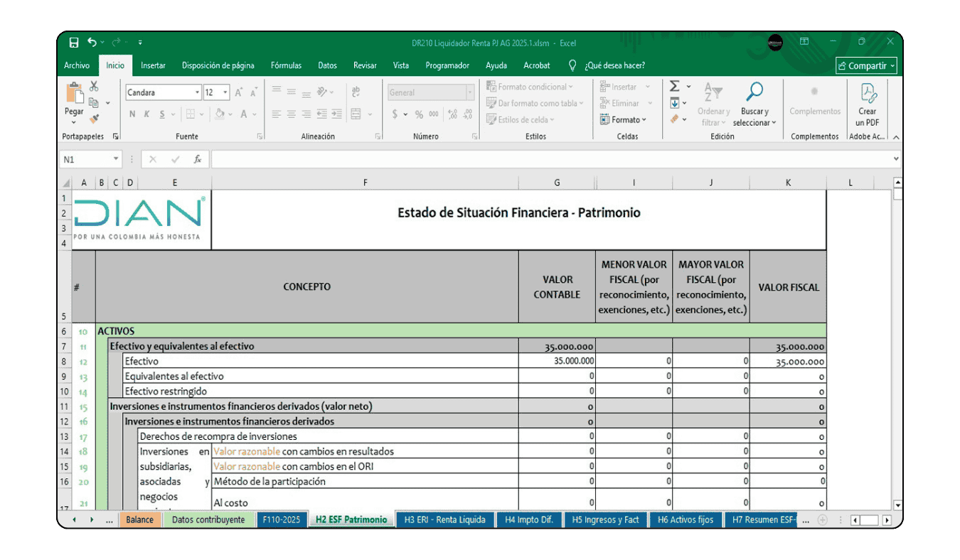The image size is (960, 560).
Task: Click the Cortar (scissors) icon
Action: 94,86
